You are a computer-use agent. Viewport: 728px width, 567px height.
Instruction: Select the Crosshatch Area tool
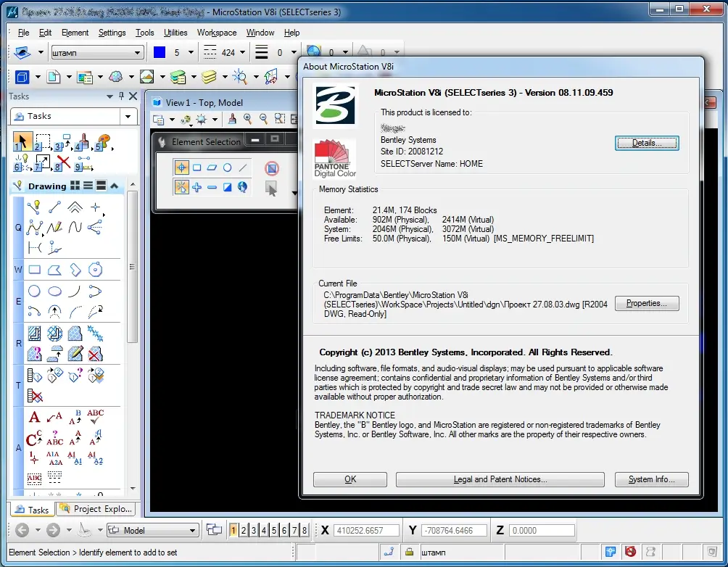[x=55, y=333]
